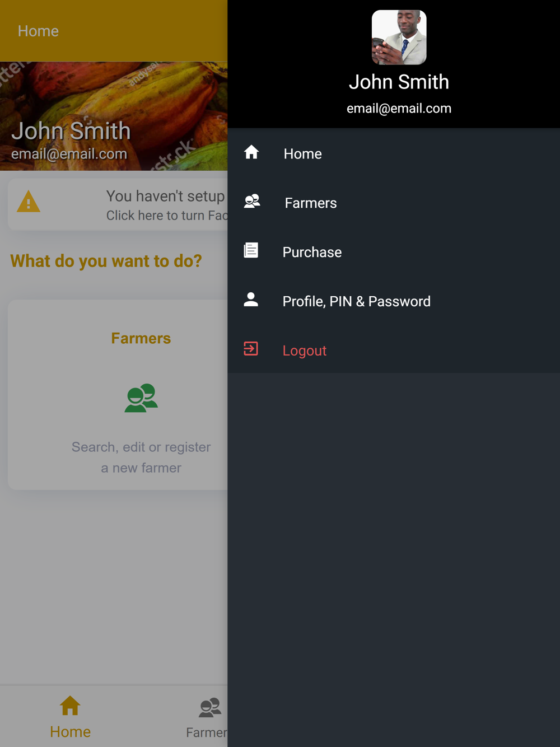Click the Farmers people icon in drawer

click(x=252, y=202)
